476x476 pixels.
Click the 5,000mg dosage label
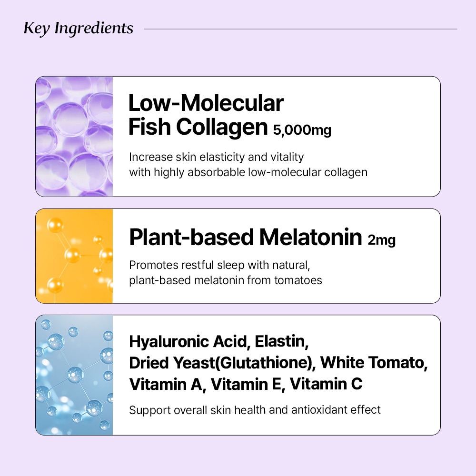tap(302, 130)
